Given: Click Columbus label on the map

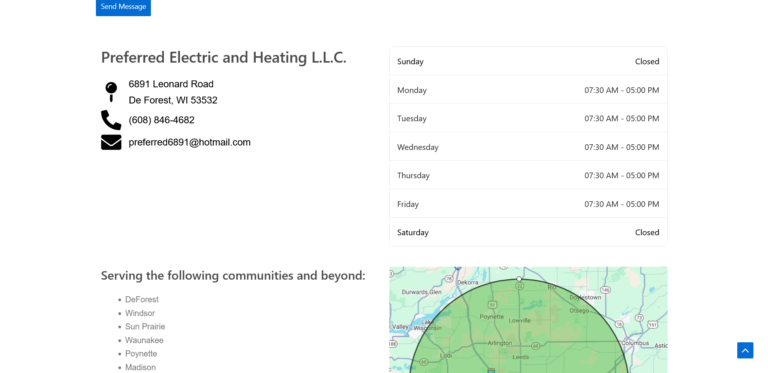Looking at the screenshot, I should [636, 344].
